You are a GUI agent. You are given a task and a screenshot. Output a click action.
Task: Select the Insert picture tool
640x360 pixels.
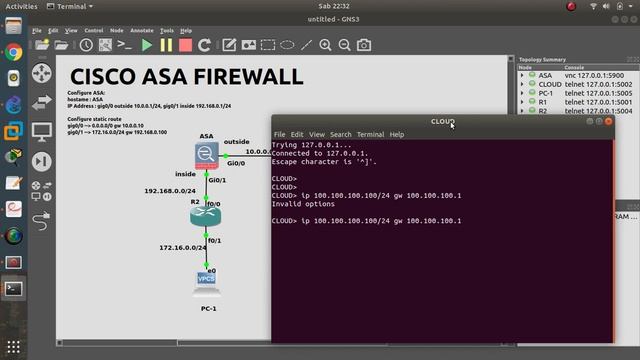click(249, 45)
